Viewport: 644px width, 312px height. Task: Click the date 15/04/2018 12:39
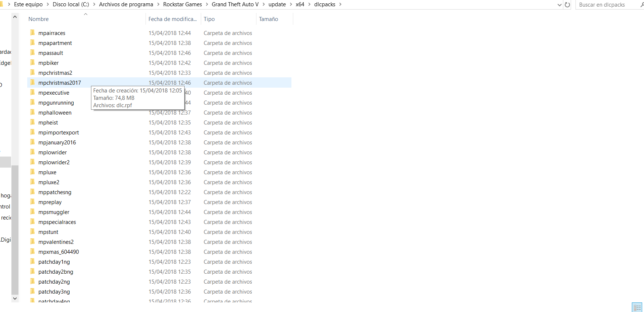(170, 162)
